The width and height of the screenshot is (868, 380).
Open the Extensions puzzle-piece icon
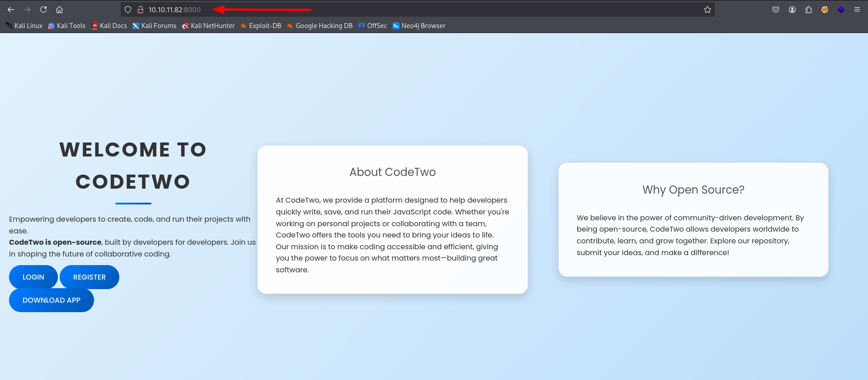coord(808,9)
